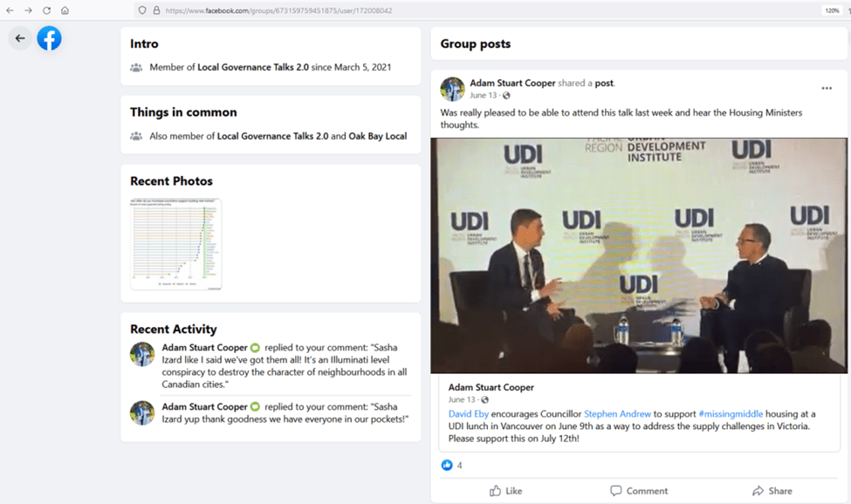The height and width of the screenshot is (504, 851).
Task: Click the shield tracking protection icon
Action: (141, 10)
